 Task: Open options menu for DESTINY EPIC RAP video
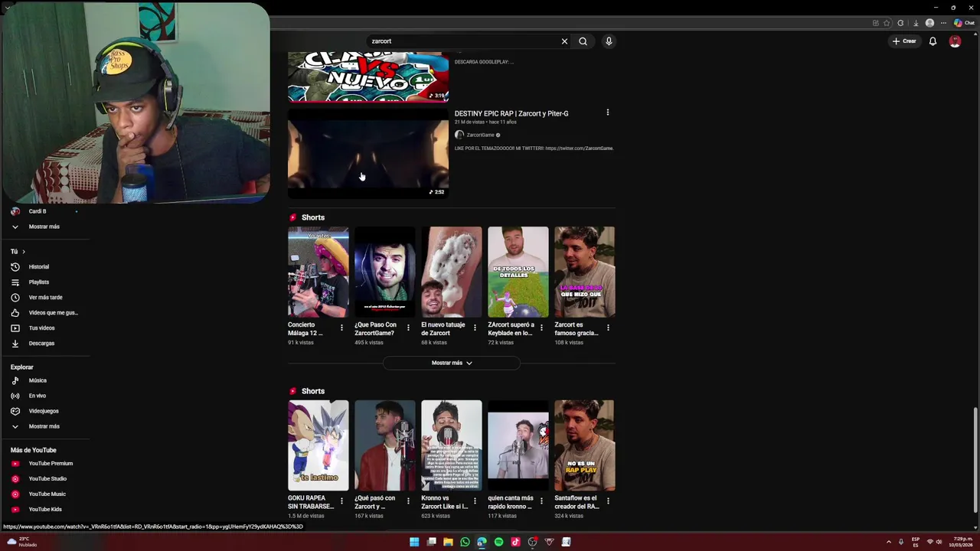pos(608,112)
